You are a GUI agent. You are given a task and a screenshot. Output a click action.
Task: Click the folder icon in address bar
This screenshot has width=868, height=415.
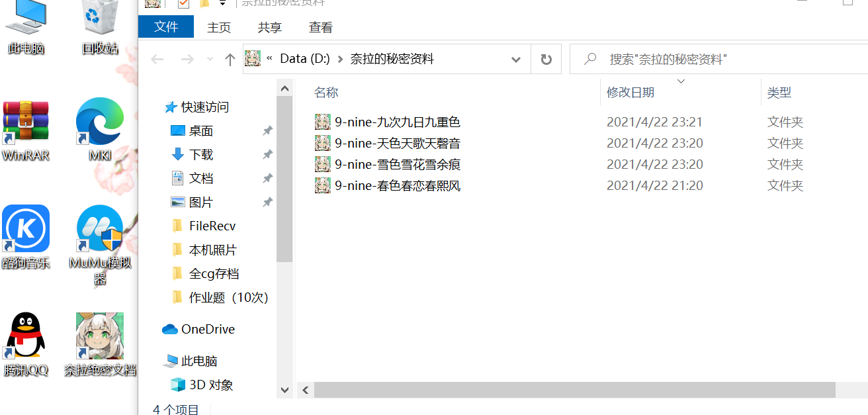pos(253,59)
